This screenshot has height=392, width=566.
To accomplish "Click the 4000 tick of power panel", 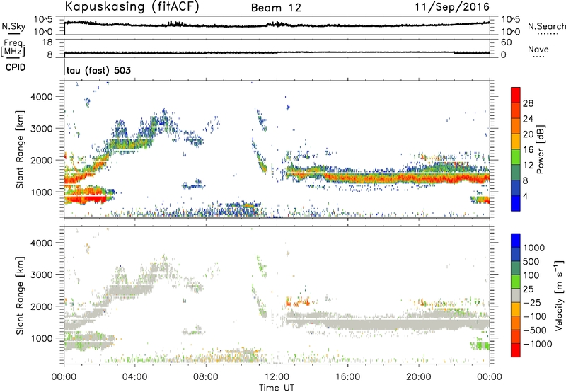I will (x=41, y=97).
